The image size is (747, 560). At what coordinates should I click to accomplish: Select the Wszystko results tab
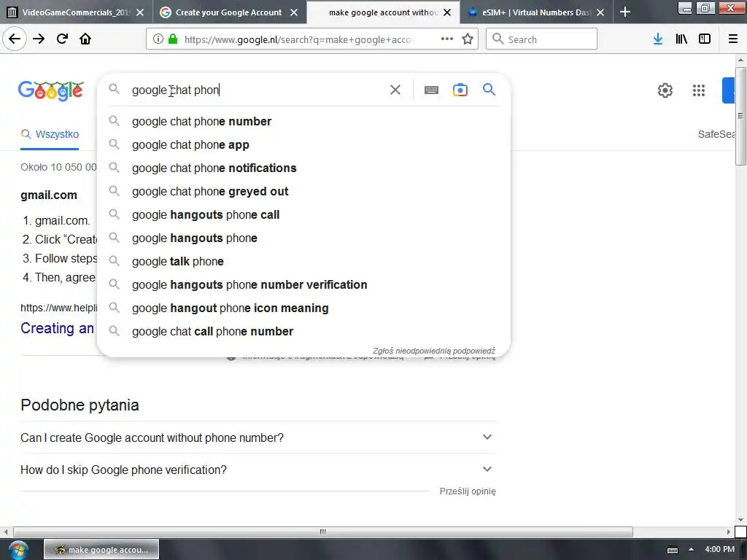(x=50, y=134)
